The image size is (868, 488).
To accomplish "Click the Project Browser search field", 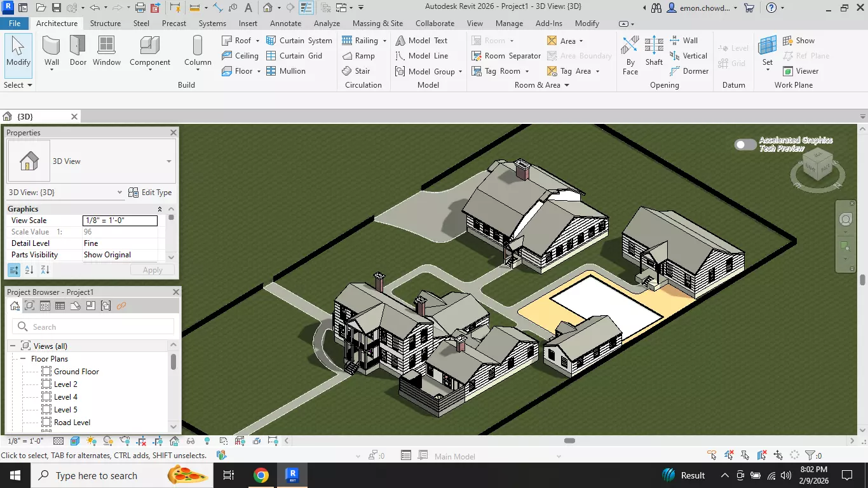I will point(93,327).
